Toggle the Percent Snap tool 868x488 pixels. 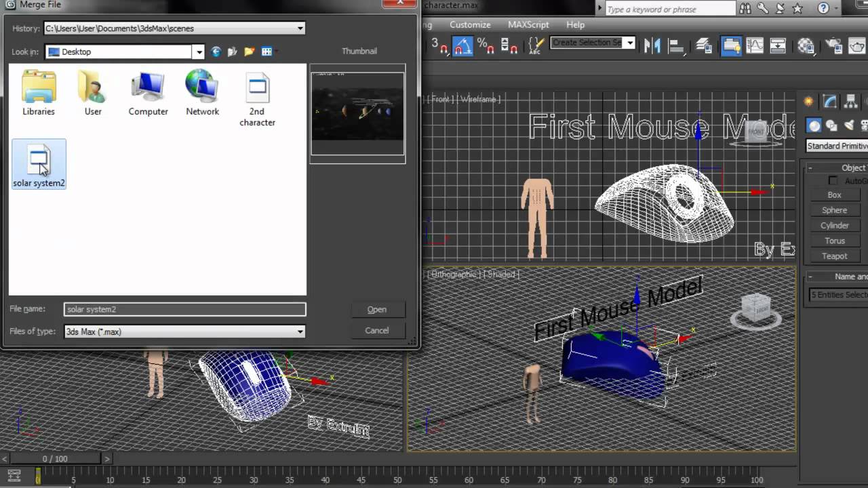[x=486, y=45]
